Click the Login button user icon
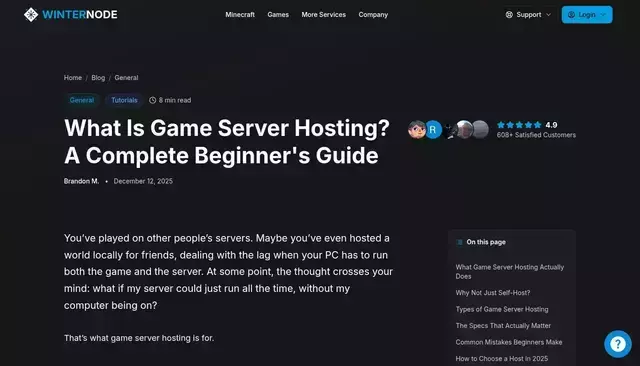640x366 pixels. 571,15
